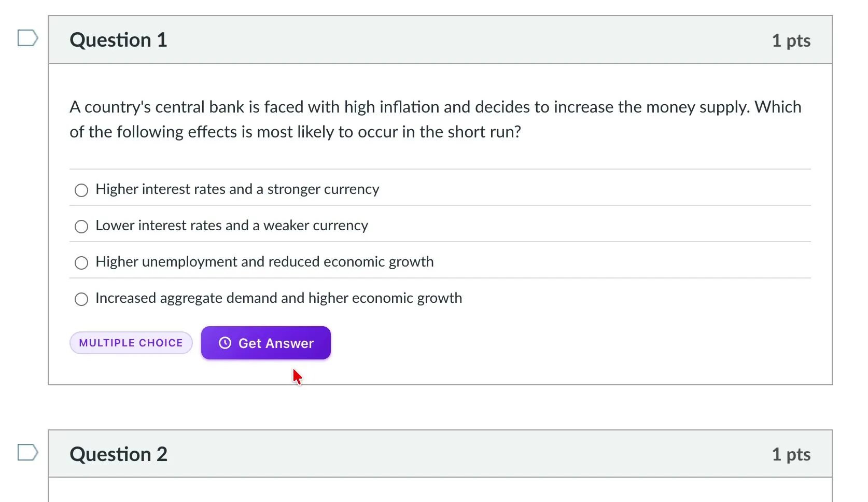Select the radio for increased aggregate demand

pos(81,299)
